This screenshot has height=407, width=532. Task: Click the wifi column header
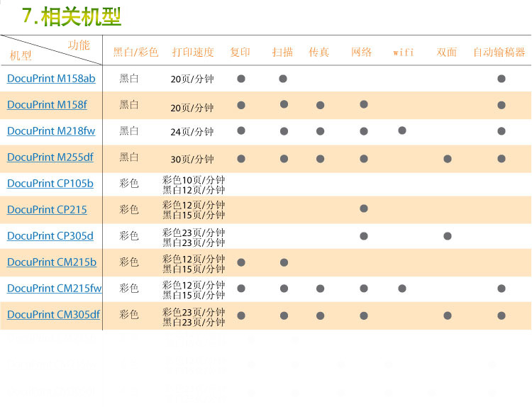point(404,52)
